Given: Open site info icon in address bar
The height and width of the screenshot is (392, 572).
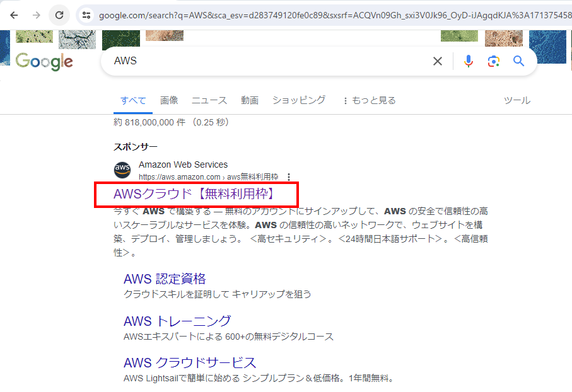Looking at the screenshot, I should 87,15.
